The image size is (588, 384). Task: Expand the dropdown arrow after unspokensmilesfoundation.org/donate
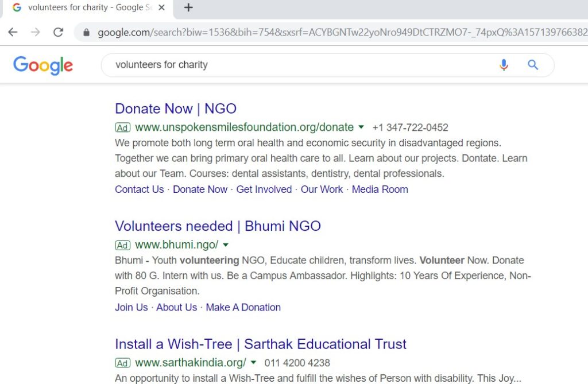point(361,127)
